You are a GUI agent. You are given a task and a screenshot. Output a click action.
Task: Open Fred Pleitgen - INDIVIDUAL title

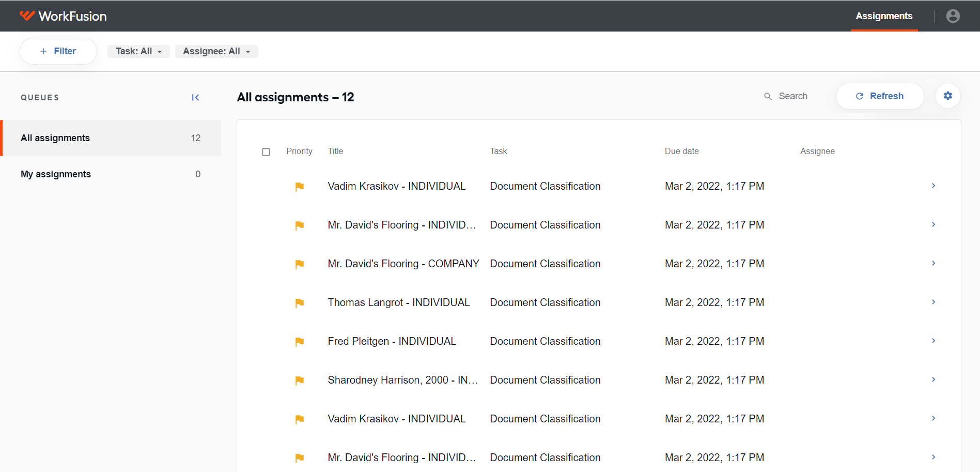click(x=392, y=341)
